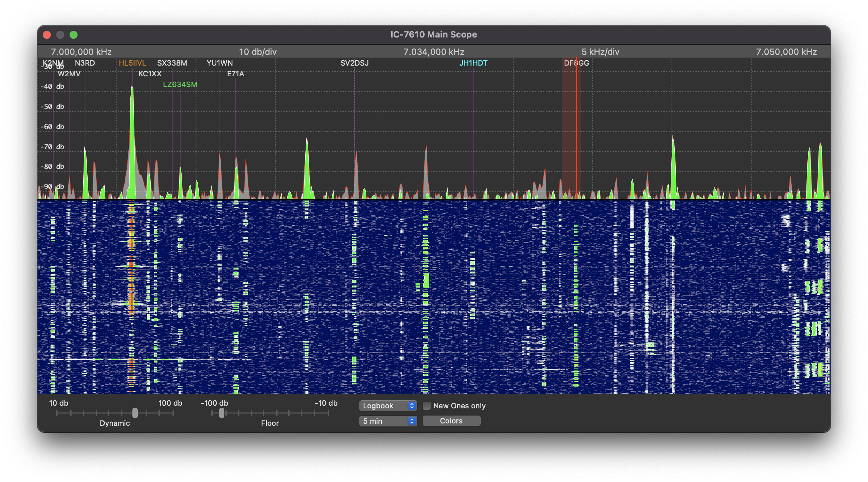The height and width of the screenshot is (482, 868).
Task: Click the SX338M callsign label
Action: coord(172,63)
